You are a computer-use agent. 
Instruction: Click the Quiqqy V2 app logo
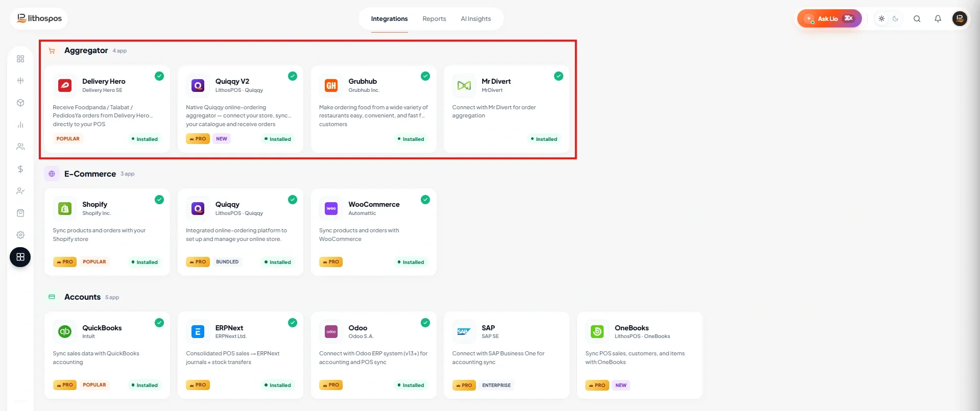pos(198,85)
